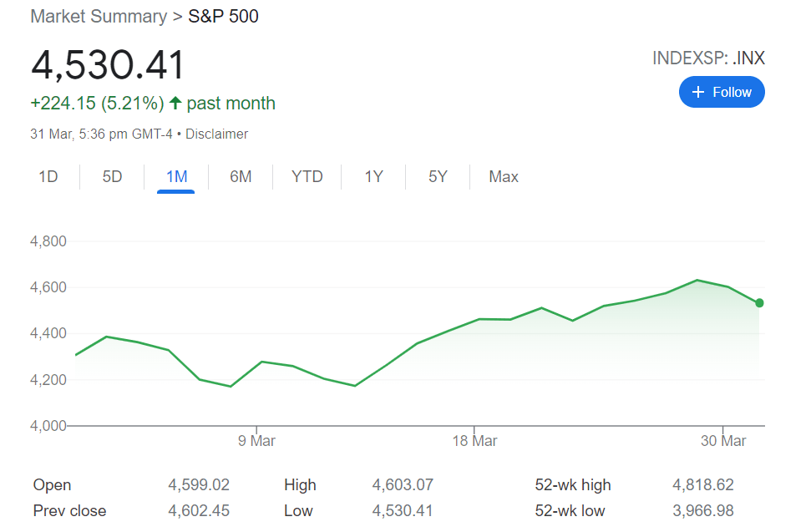
Task: Click the plus icon on Follow
Action: (699, 92)
